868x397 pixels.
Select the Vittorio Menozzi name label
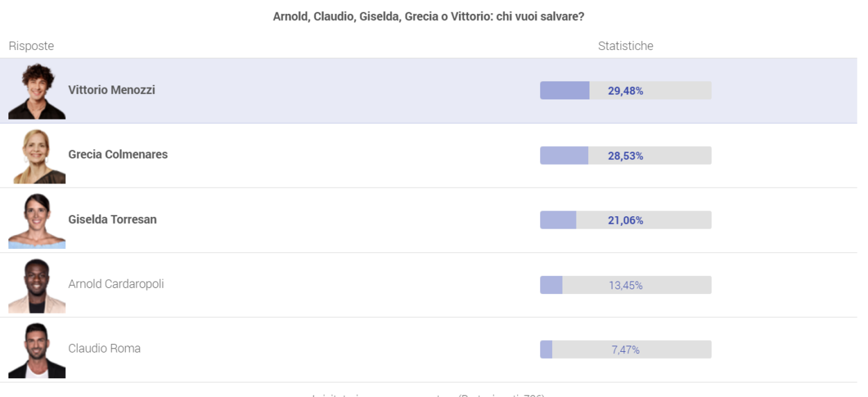click(x=112, y=90)
